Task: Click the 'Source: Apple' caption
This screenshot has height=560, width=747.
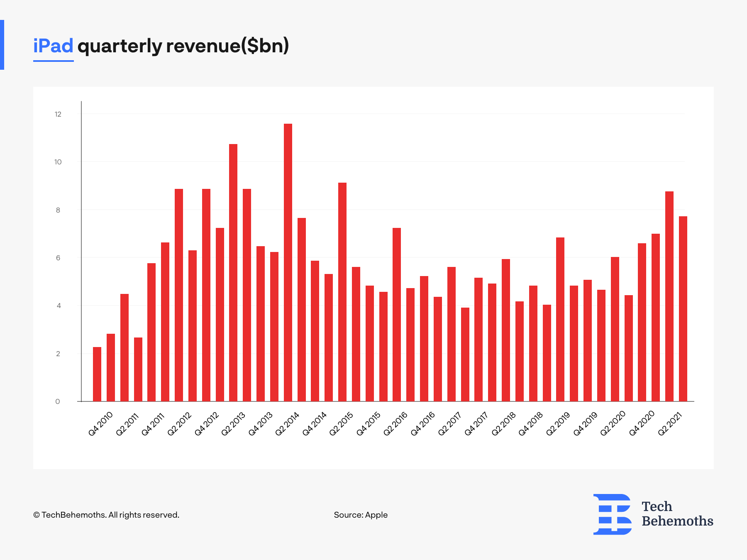Action: (361, 515)
